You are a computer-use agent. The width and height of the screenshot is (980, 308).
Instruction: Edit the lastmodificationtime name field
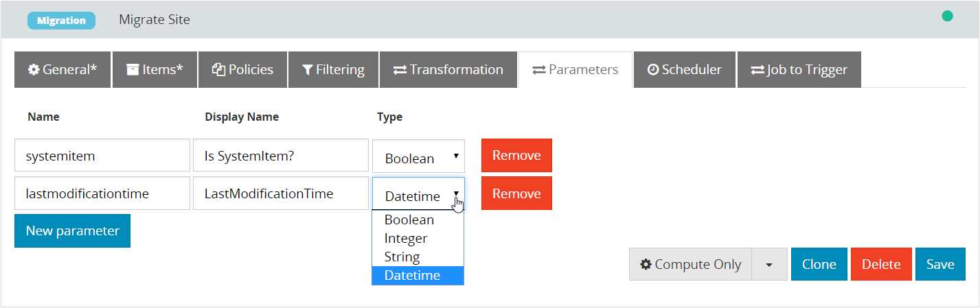click(102, 193)
